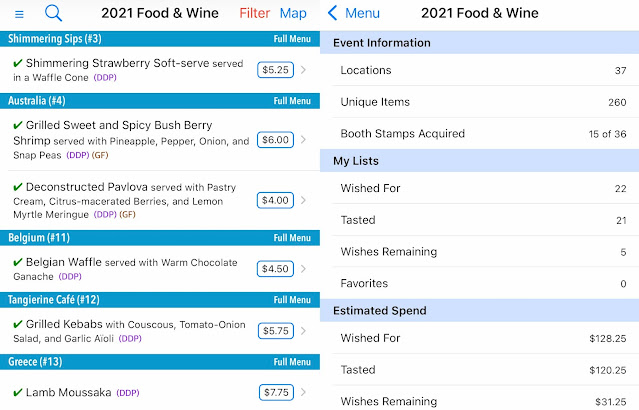Toggle checkmark on Belgian Waffle item
639x410 pixels.
[x=17, y=262]
